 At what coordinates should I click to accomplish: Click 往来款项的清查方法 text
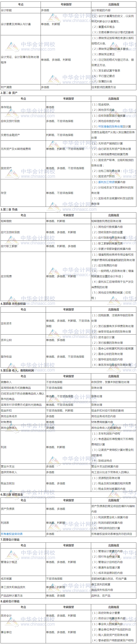[x=104, y=87]
